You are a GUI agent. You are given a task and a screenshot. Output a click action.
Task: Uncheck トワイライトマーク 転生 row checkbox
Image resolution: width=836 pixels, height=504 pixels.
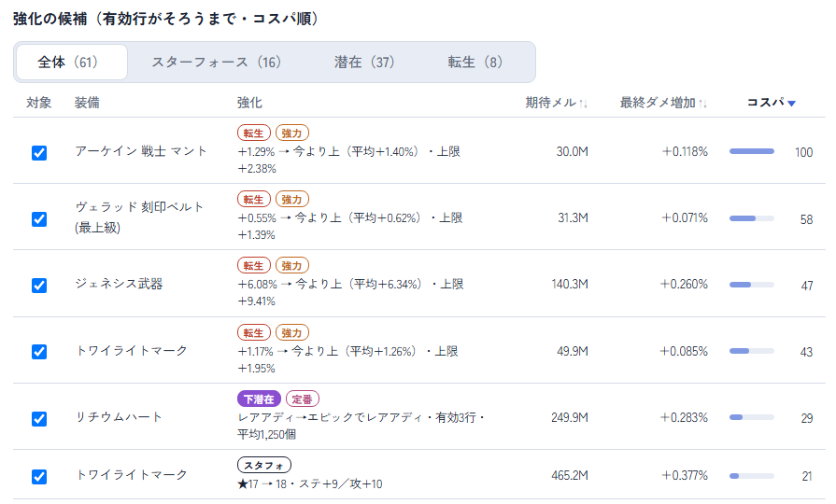tap(39, 352)
